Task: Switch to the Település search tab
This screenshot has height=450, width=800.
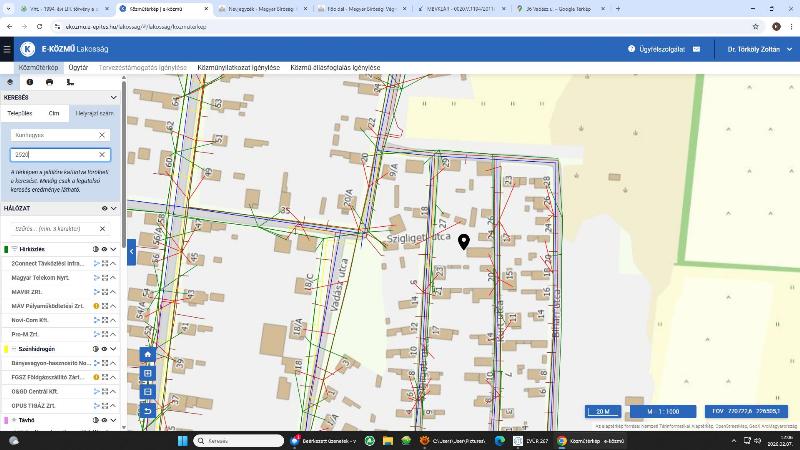Action: pos(20,114)
